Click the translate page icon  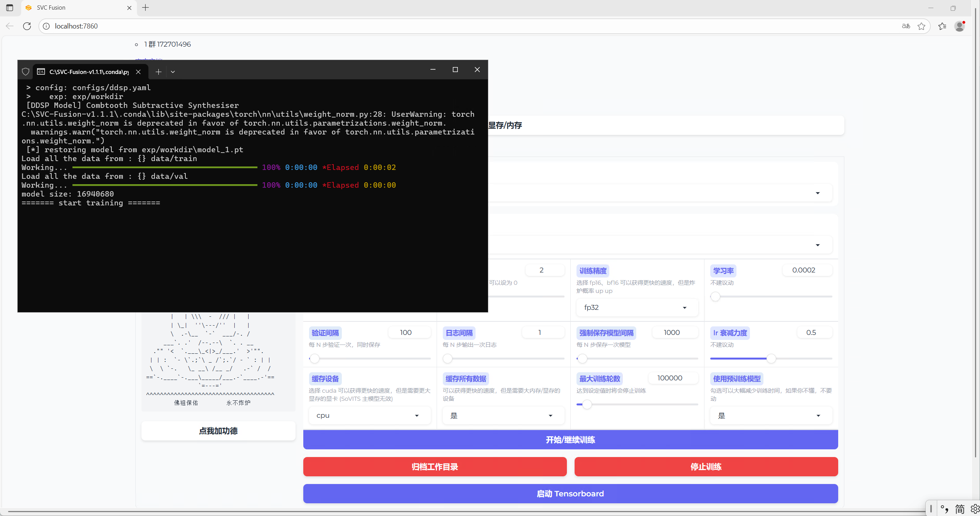pyautogui.click(x=906, y=26)
